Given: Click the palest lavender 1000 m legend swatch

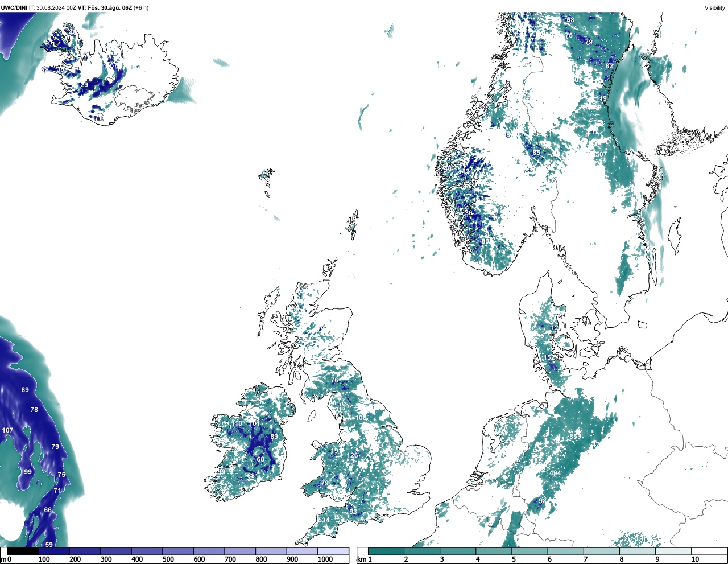Looking at the screenshot, I should [x=333, y=551].
